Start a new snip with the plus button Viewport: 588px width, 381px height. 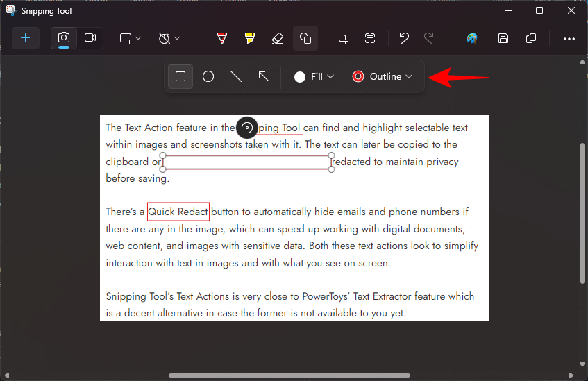(26, 38)
